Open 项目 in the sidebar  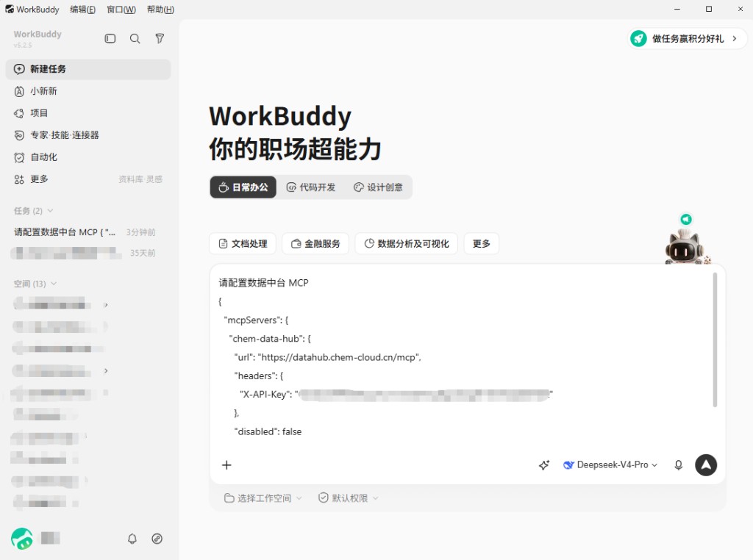(88, 113)
